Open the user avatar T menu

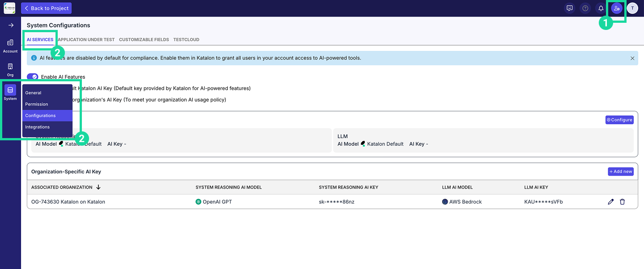coord(632,8)
